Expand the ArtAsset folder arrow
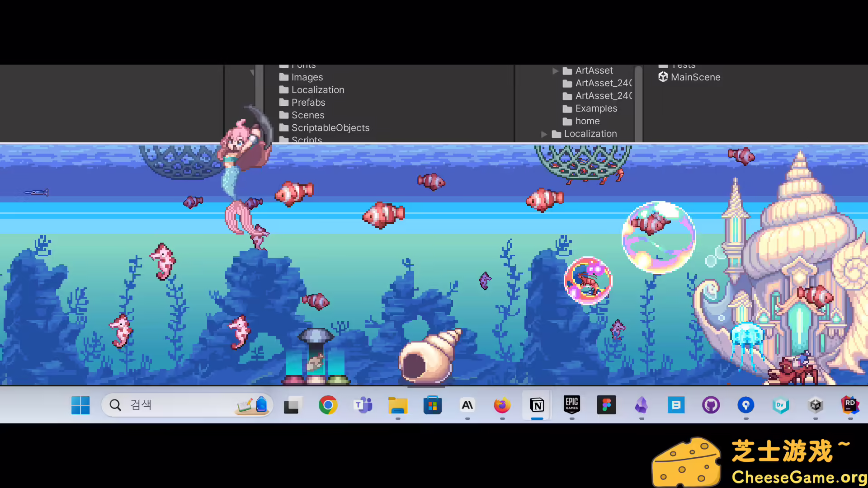The width and height of the screenshot is (868, 488). coord(555,71)
